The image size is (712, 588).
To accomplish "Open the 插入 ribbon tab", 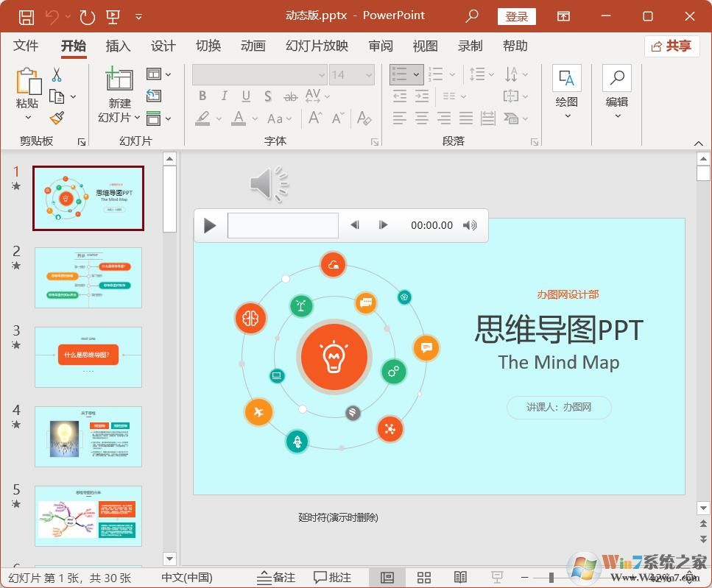I will click(x=118, y=46).
